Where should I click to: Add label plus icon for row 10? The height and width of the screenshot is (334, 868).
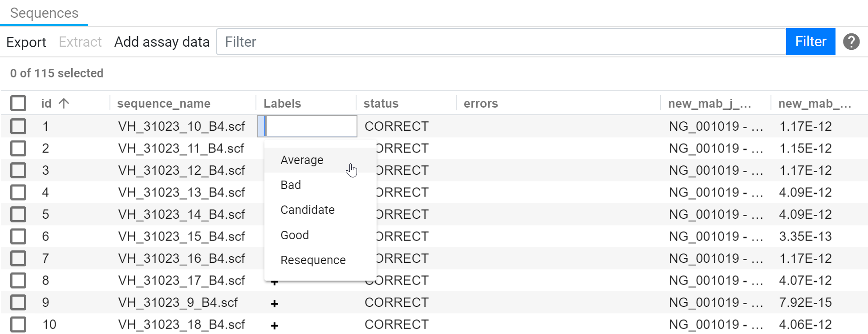pyautogui.click(x=275, y=326)
